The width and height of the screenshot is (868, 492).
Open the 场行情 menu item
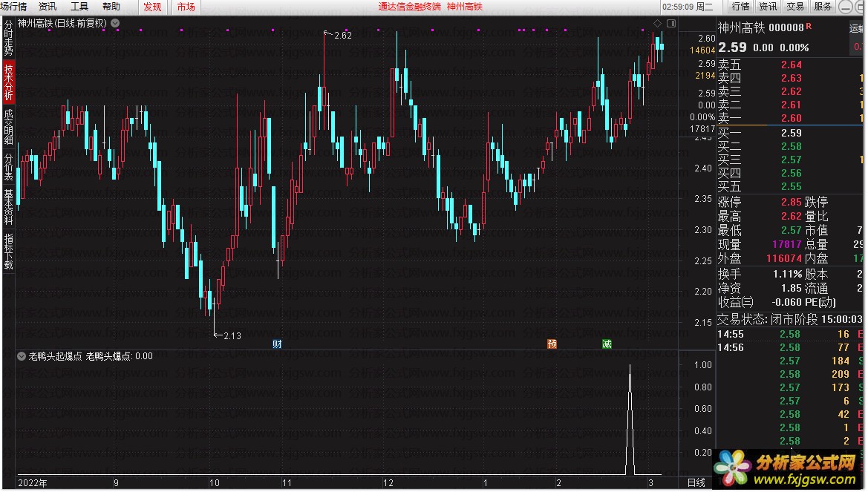pyautogui.click(x=14, y=7)
